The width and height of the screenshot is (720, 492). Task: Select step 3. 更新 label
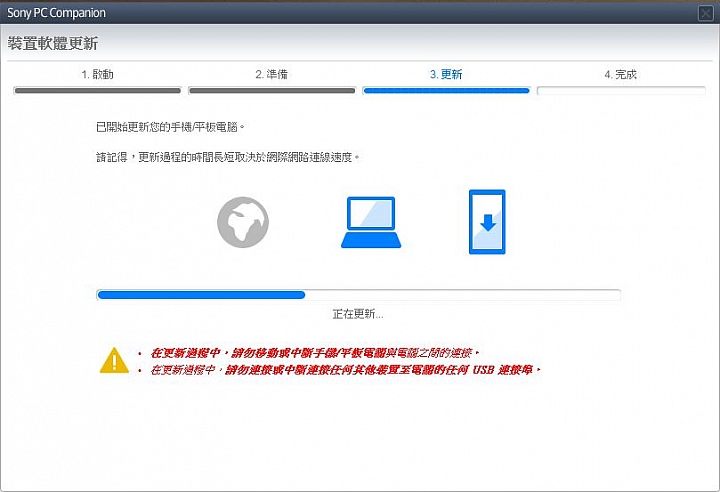click(446, 74)
